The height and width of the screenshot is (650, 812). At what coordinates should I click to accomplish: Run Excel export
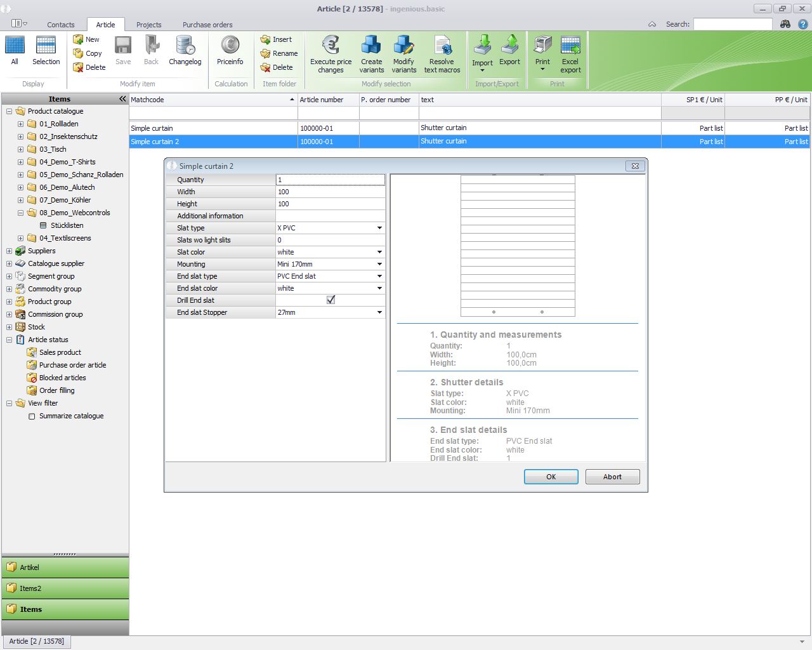[570, 54]
